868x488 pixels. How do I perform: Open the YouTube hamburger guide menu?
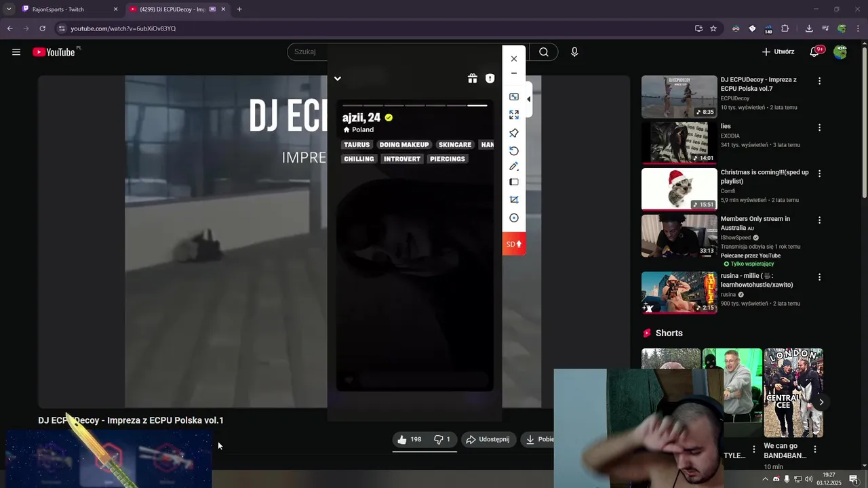tap(16, 52)
